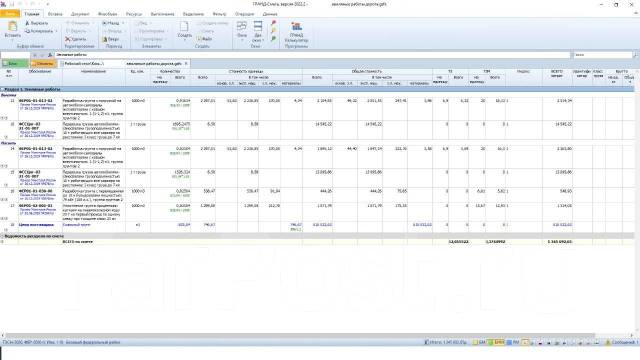
Task: Collapse the Ведомость ресурсов по смете section
Action: click(2, 236)
